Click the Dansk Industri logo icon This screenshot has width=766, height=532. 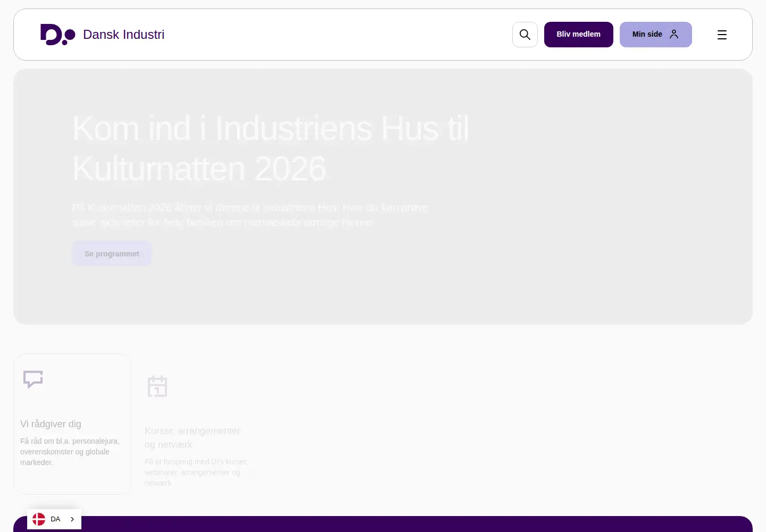58,35
